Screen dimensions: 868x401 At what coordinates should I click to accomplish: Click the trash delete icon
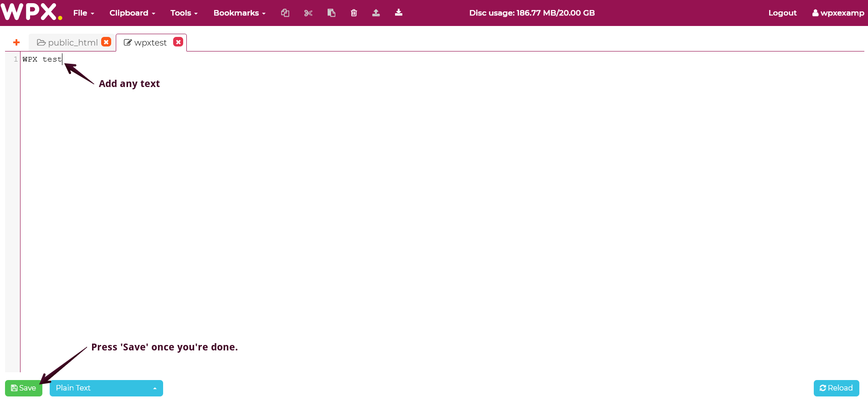tap(354, 13)
